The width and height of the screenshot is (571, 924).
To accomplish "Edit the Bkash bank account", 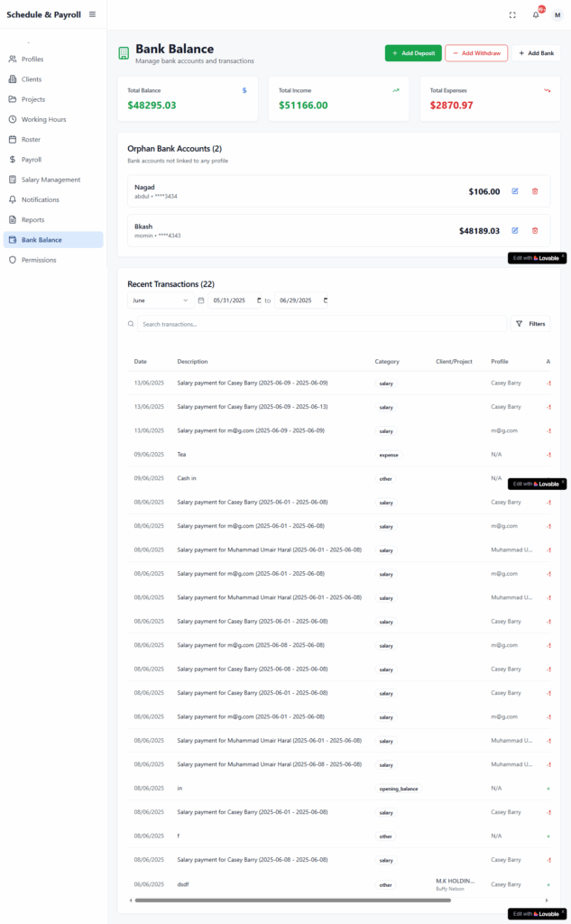I will (x=515, y=230).
